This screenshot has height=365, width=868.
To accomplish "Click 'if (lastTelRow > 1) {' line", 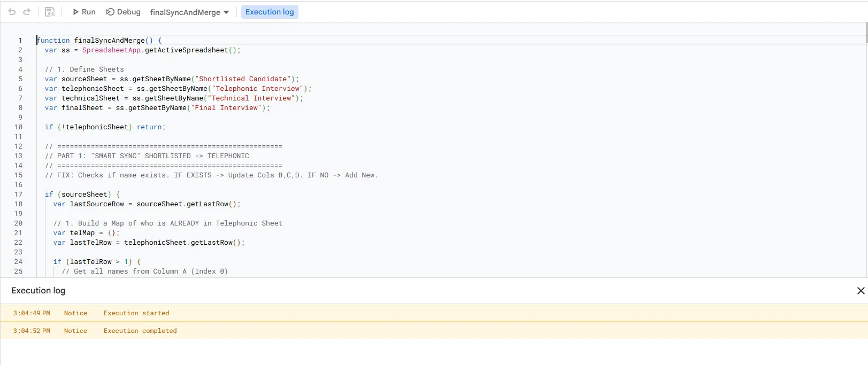I will pos(97,262).
